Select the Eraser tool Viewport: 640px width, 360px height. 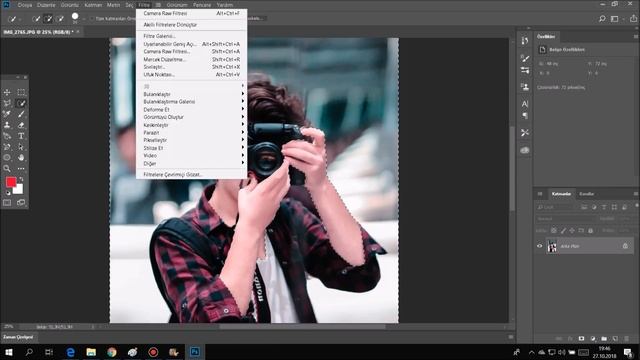pyautogui.click(x=21, y=125)
